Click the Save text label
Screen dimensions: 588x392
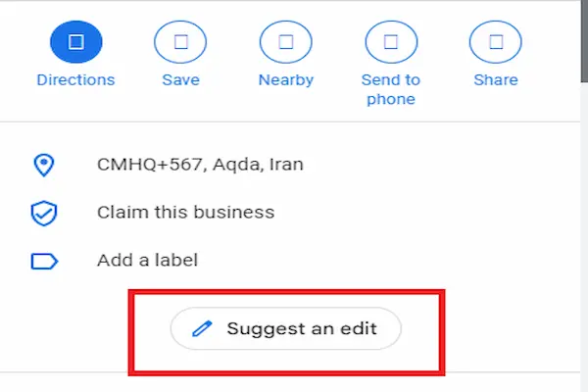[x=181, y=80]
